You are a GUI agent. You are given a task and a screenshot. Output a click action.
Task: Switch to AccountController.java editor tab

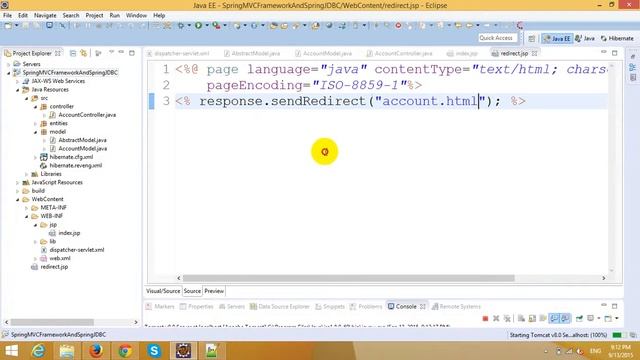400,53
